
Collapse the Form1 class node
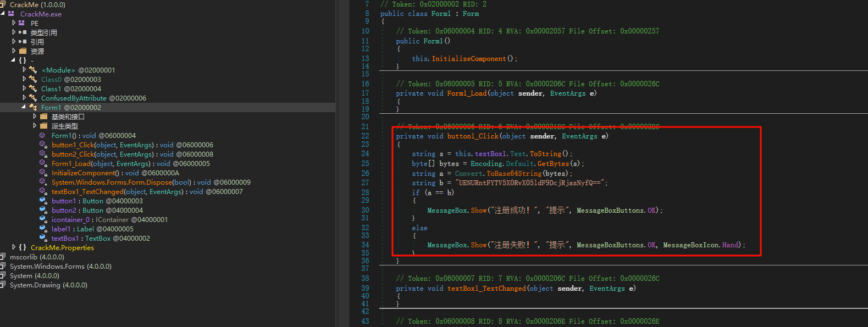coord(24,107)
